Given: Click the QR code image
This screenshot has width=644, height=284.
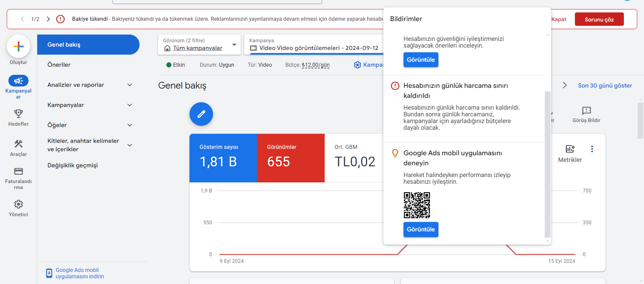Looking at the screenshot, I should pos(417,205).
